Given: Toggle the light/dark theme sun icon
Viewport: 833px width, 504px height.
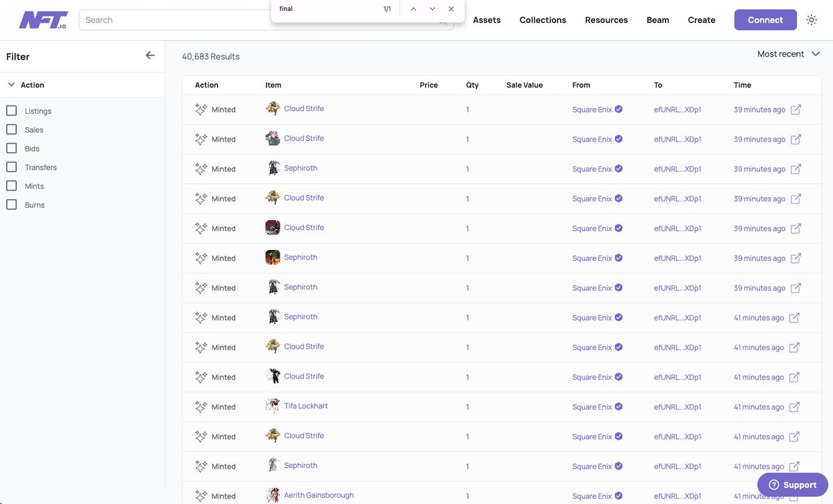Looking at the screenshot, I should [x=811, y=20].
